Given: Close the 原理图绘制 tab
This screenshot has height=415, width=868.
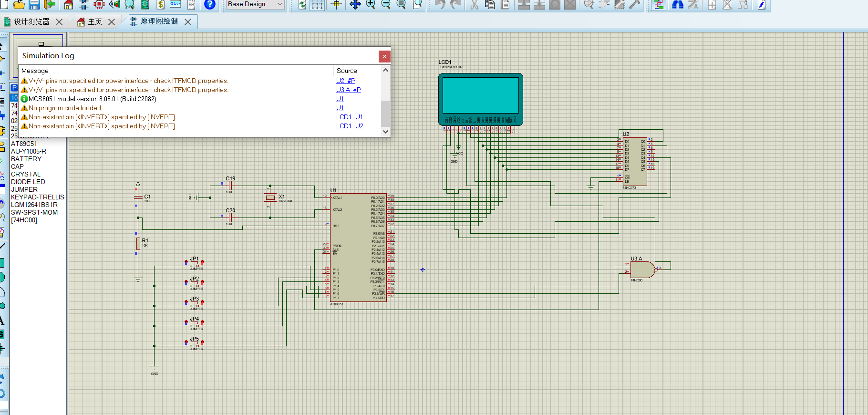Looking at the screenshot, I should pos(188,22).
